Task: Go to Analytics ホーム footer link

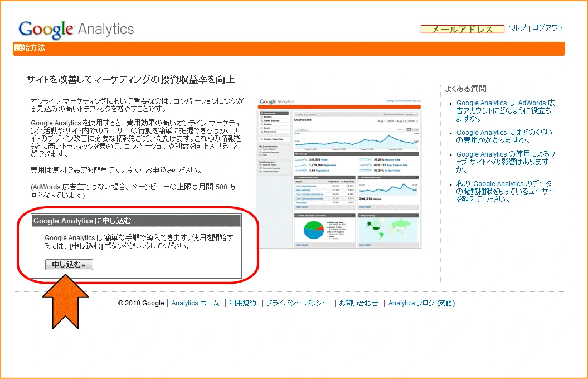Action: (x=196, y=303)
